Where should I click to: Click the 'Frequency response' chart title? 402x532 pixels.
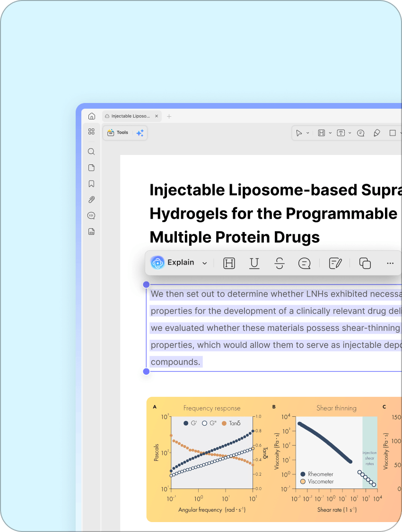pos(212,408)
